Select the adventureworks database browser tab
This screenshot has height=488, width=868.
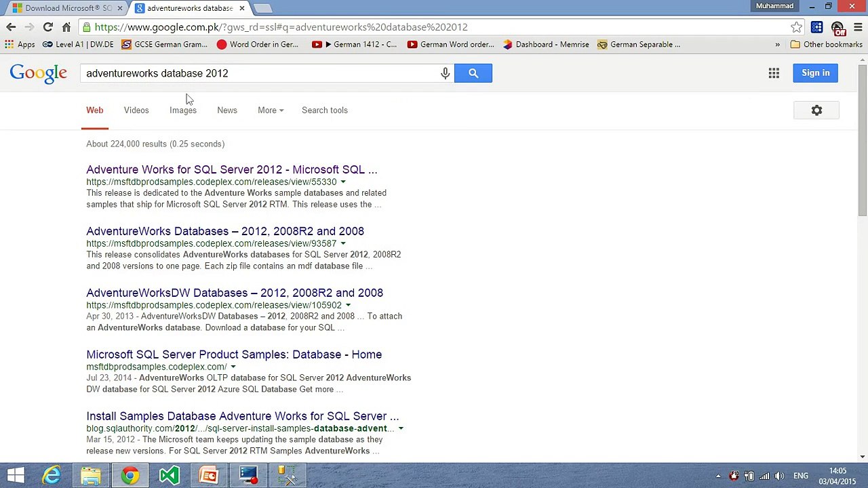(189, 8)
